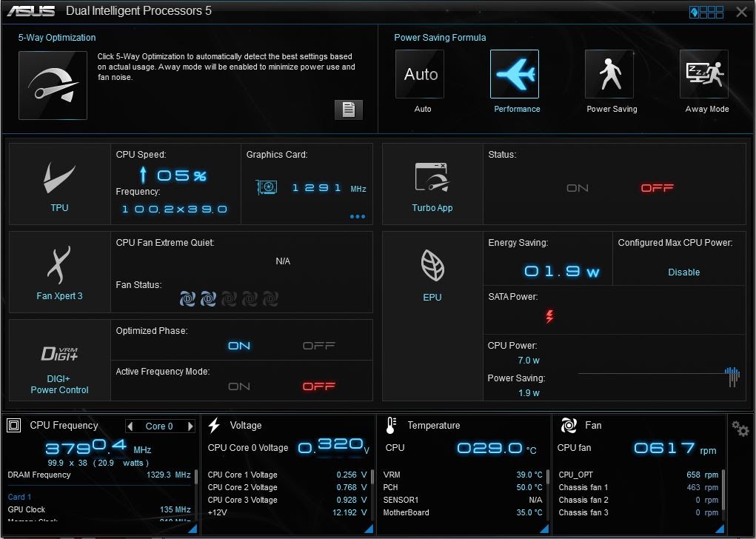Click the red SATA Power lightning icon
Image resolution: width=756 pixels, height=539 pixels.
[549, 316]
